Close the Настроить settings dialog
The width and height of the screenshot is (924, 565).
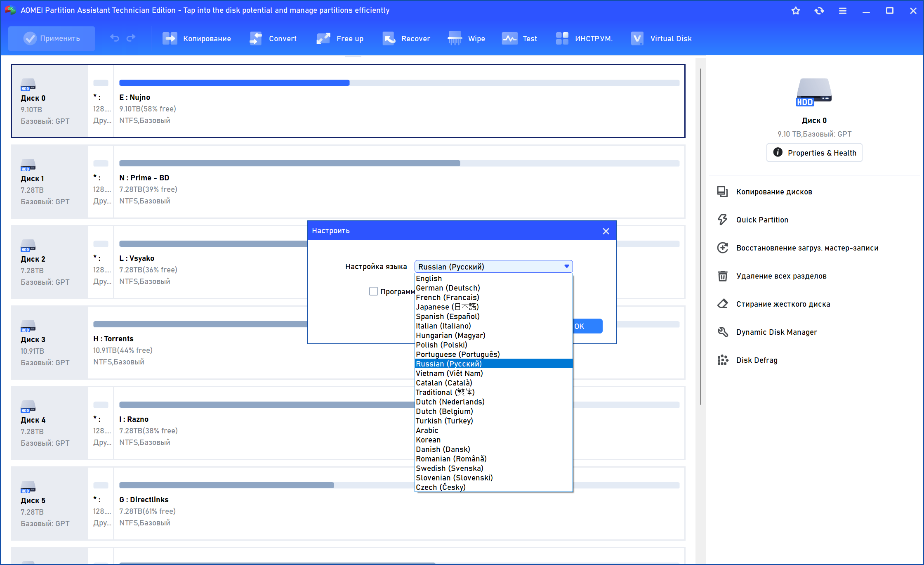606,231
